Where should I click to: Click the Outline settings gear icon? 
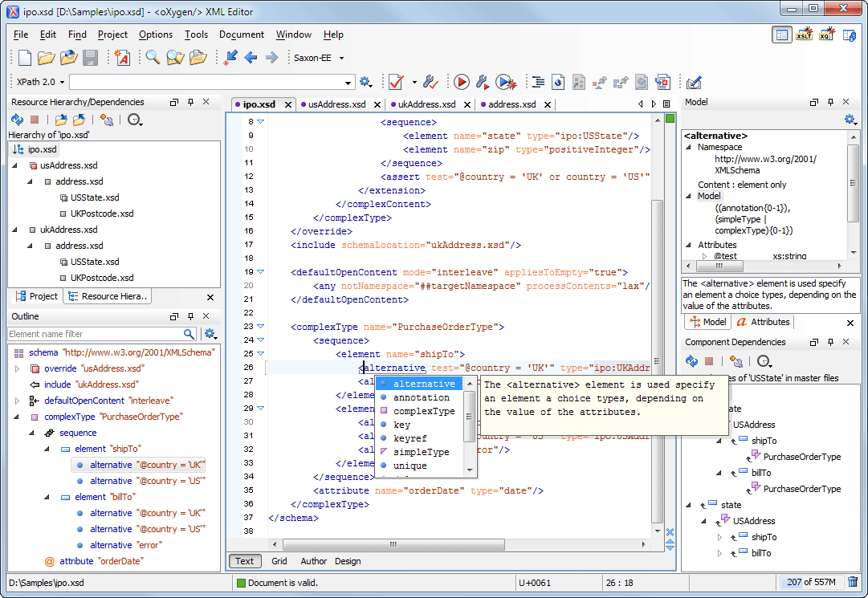[210, 334]
